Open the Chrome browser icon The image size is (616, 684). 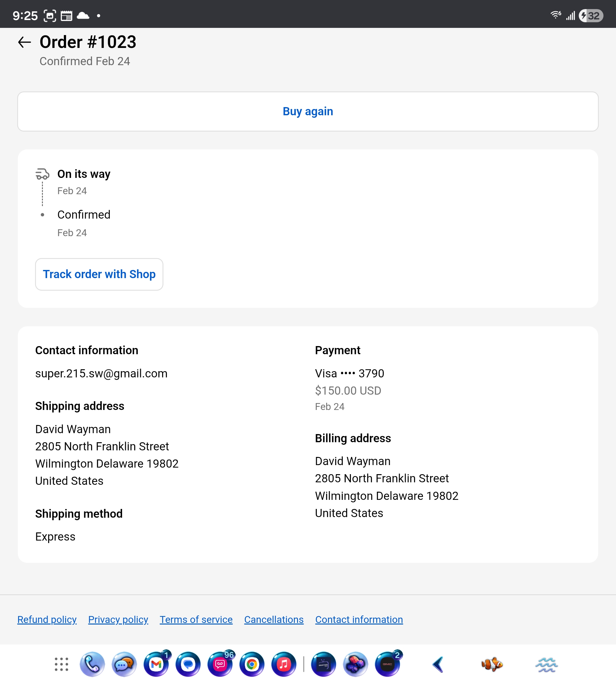252,664
